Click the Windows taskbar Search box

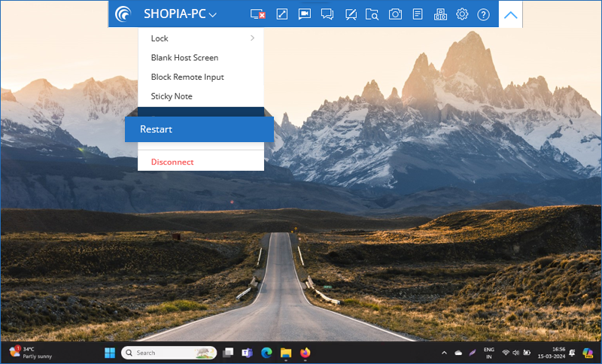click(169, 352)
